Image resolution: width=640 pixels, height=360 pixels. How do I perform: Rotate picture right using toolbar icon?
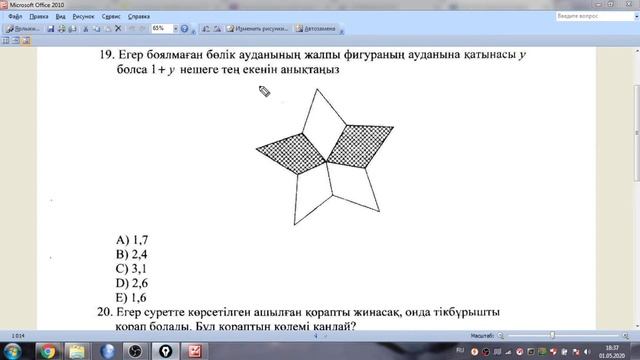click(x=217, y=29)
